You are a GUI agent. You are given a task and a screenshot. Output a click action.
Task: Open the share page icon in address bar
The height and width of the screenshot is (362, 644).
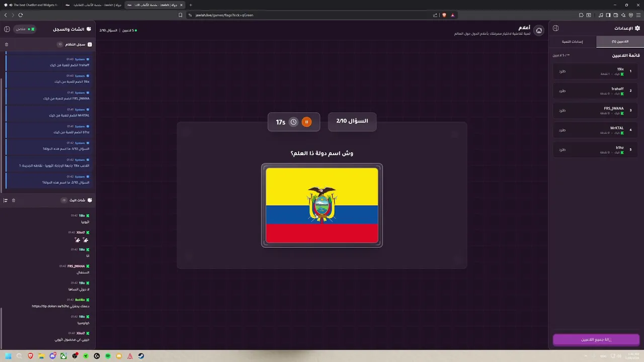point(435,15)
